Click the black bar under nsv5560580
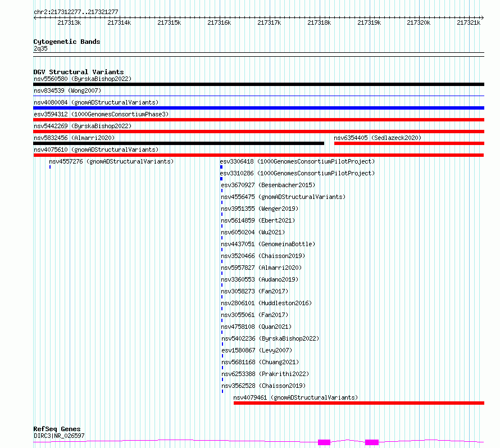The image size is (500, 448). click(258, 84)
